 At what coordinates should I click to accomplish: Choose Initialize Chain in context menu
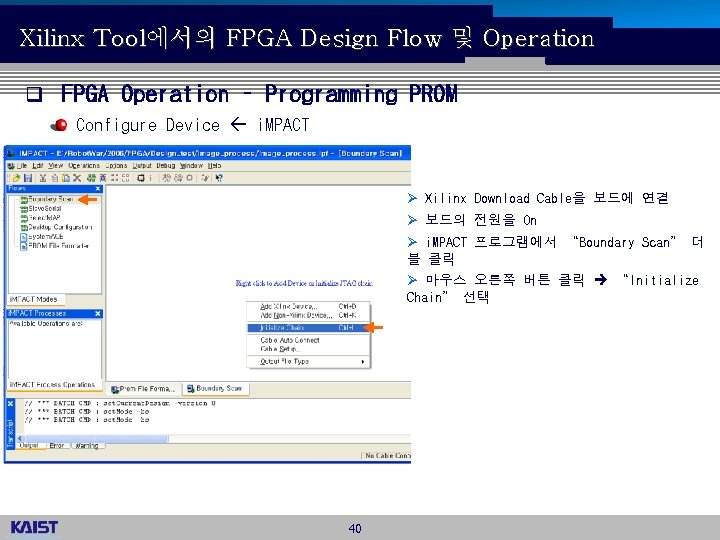pos(308,328)
